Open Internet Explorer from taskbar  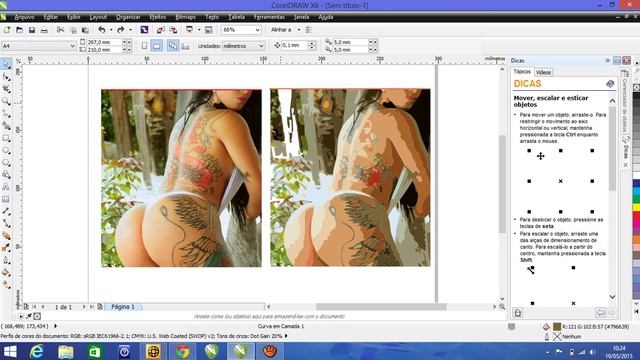(x=36, y=351)
